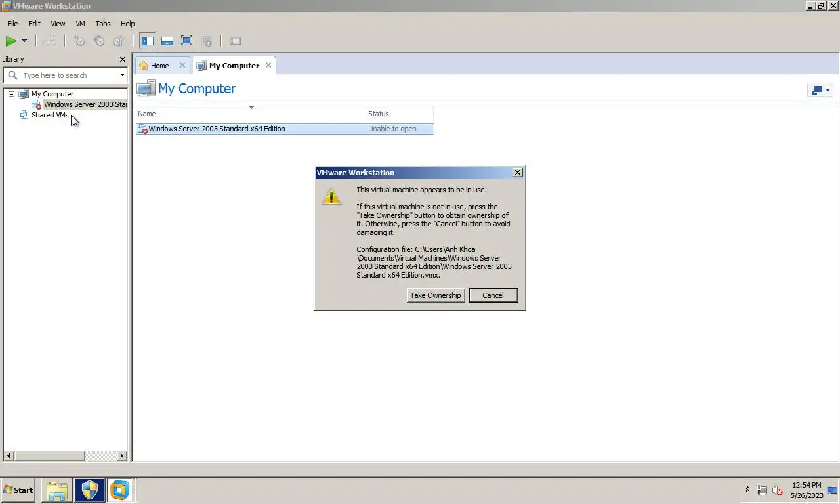The width and height of the screenshot is (840, 504).
Task: Click the Send Ctrl+Alt+Del toolbar icon
Action: coord(50,41)
